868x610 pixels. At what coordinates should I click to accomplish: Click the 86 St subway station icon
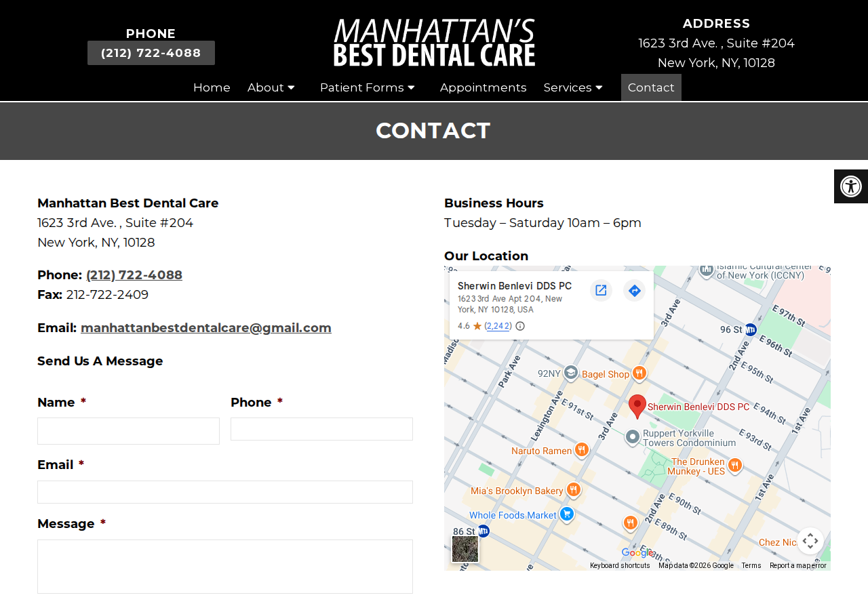[483, 531]
